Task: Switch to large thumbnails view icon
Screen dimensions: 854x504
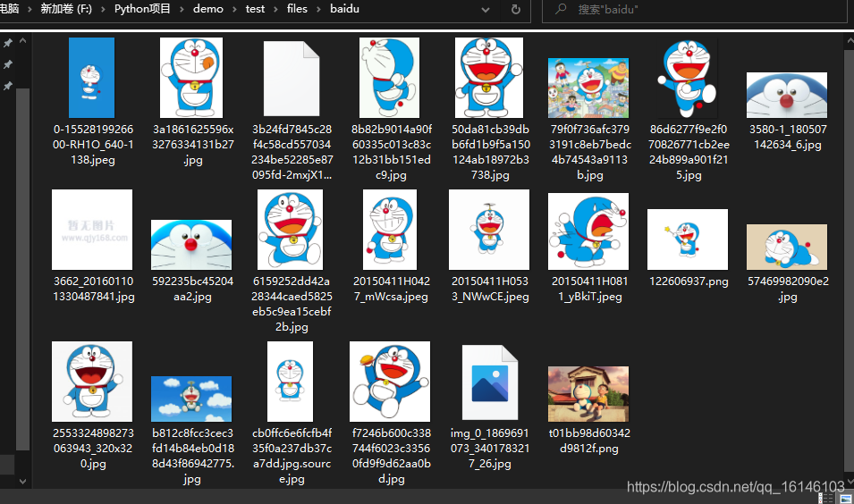Action: point(846,499)
